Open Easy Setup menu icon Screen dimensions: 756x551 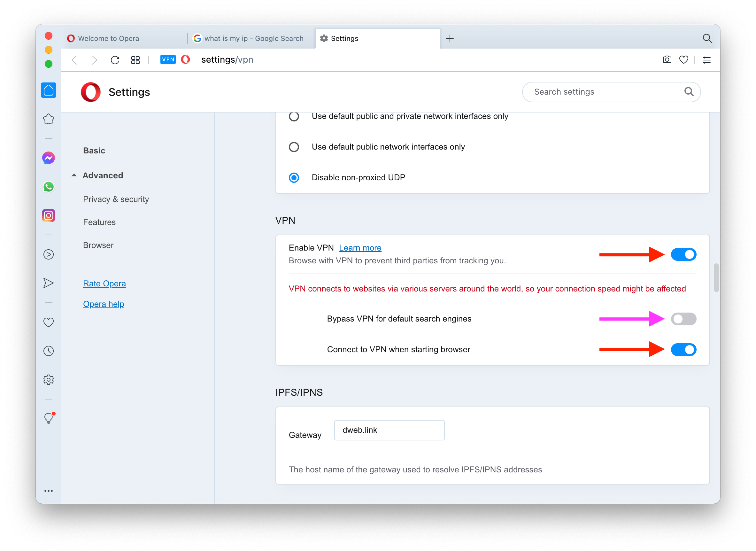706,60
